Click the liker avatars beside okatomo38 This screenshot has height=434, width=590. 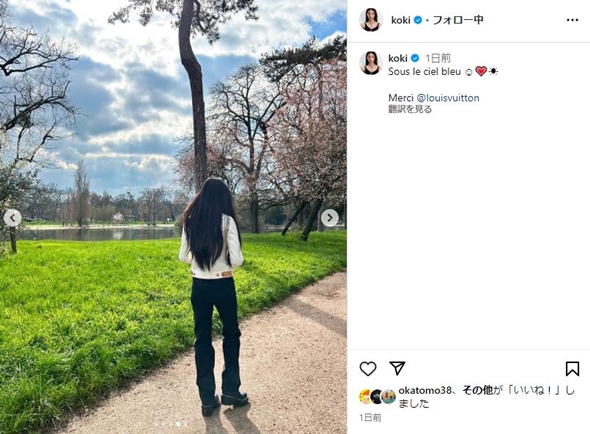click(377, 397)
